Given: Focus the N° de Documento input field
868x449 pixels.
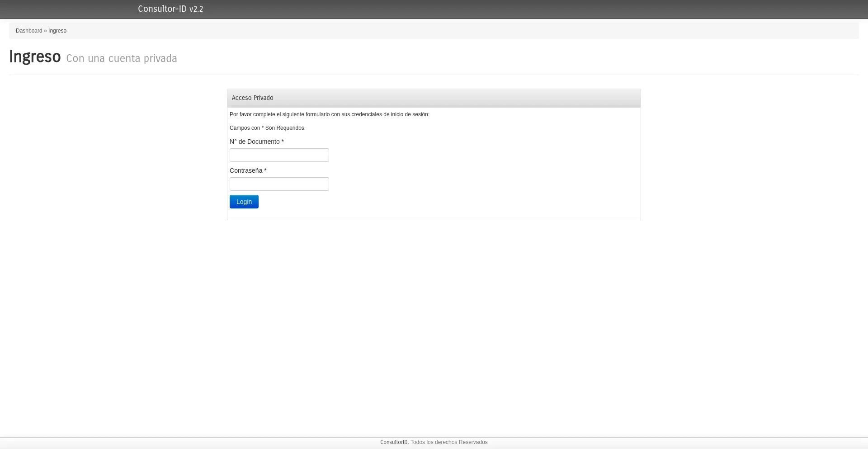Looking at the screenshot, I should pos(279,155).
